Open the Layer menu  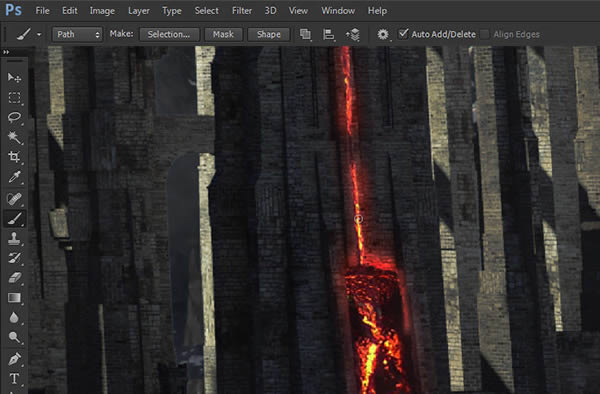139,11
